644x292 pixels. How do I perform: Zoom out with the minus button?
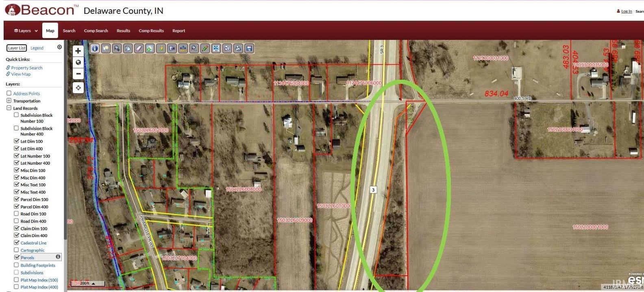click(78, 74)
